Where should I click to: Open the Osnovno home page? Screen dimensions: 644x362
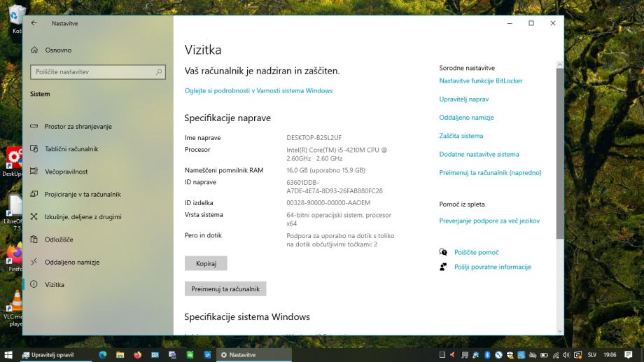tap(51, 50)
